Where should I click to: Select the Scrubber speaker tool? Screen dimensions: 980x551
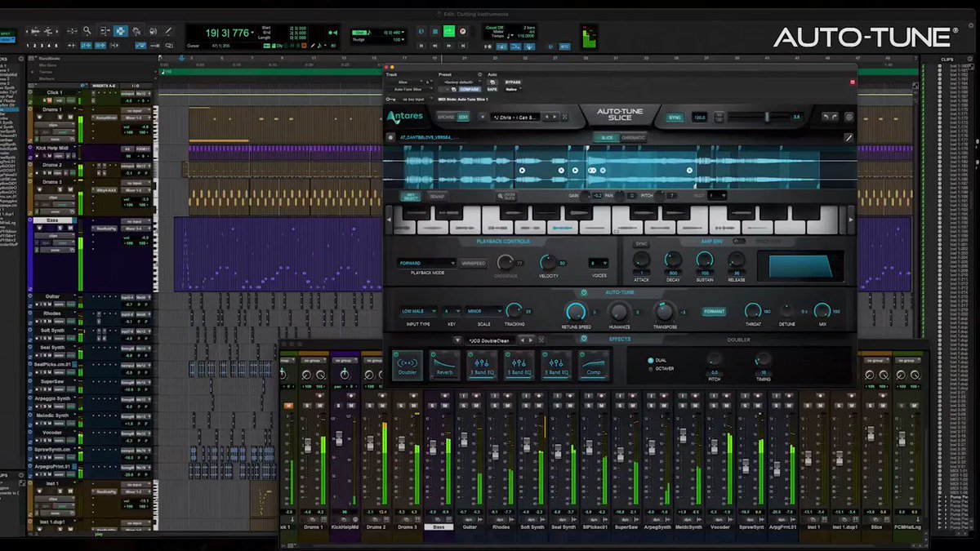click(x=153, y=30)
